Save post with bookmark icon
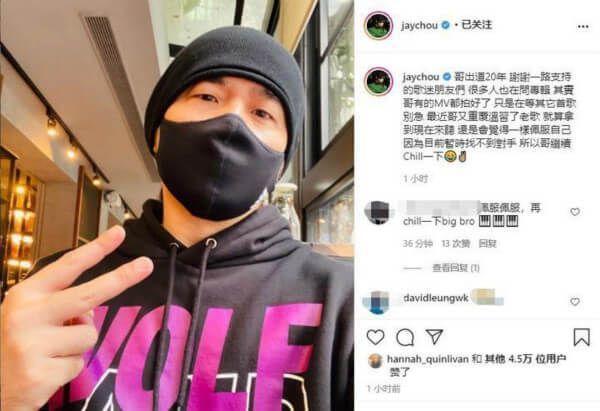 (x=581, y=337)
